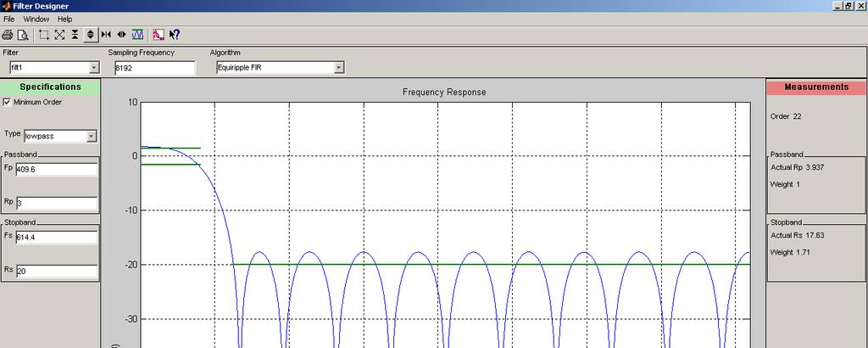868x348 pixels.
Task: Click the Specifications panel header
Action: [x=50, y=87]
